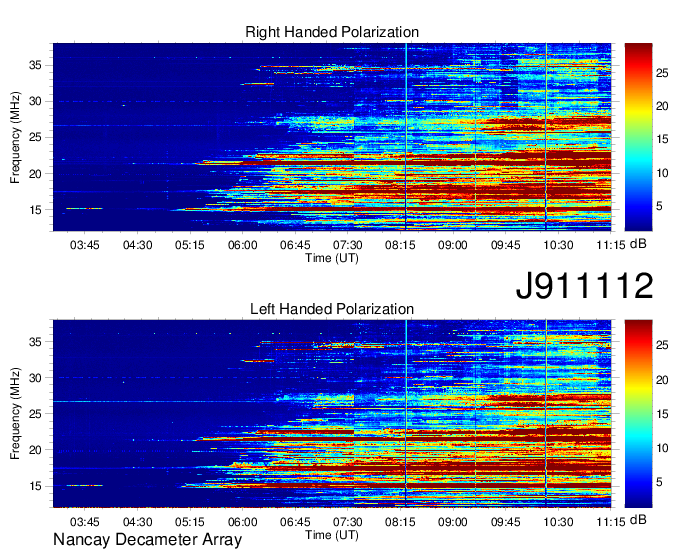Click 05:15 time tick under Right Handed plot

(x=190, y=245)
